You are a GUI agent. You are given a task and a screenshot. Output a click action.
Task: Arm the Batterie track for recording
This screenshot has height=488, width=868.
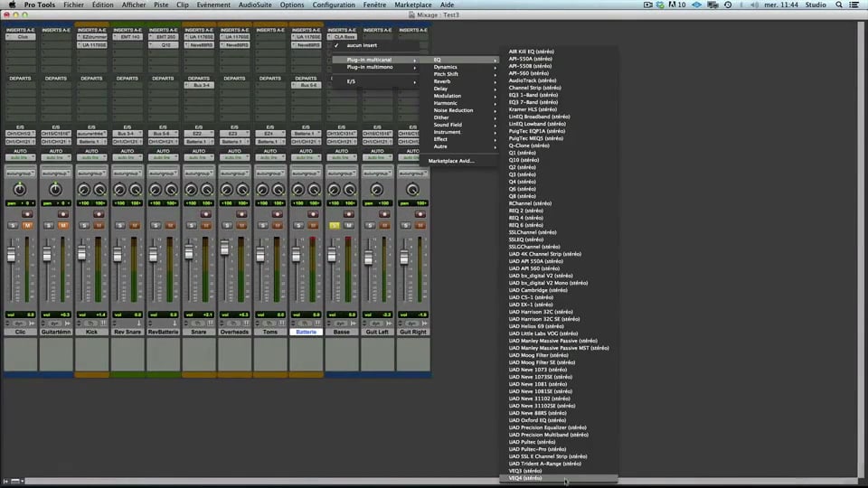313,214
